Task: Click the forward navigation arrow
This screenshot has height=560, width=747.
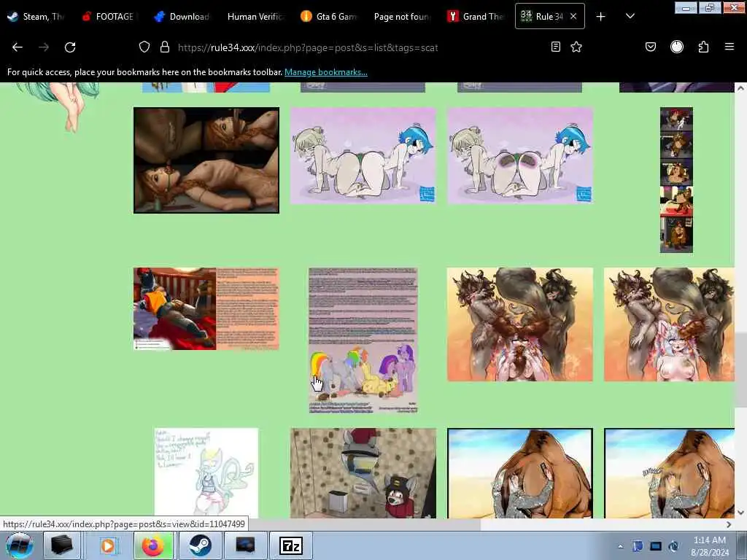Action: click(x=44, y=47)
